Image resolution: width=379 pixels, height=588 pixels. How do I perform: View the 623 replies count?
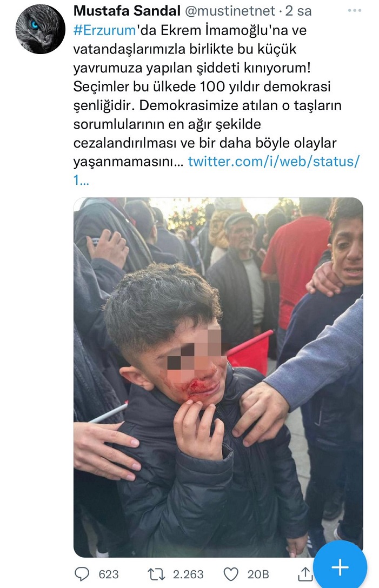[109, 574]
